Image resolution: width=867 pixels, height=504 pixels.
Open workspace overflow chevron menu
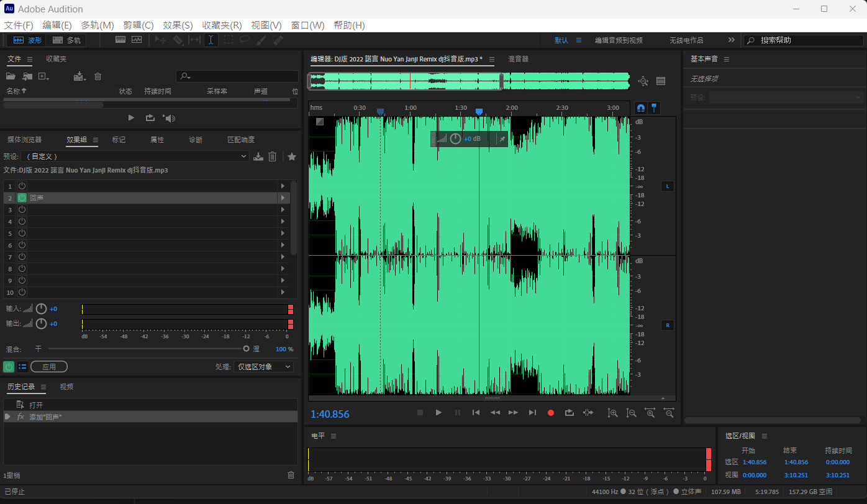731,40
